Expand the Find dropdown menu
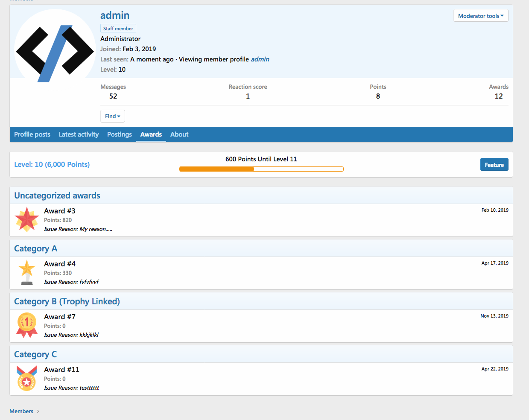Screen dimensions: 529x420 (x=112, y=116)
